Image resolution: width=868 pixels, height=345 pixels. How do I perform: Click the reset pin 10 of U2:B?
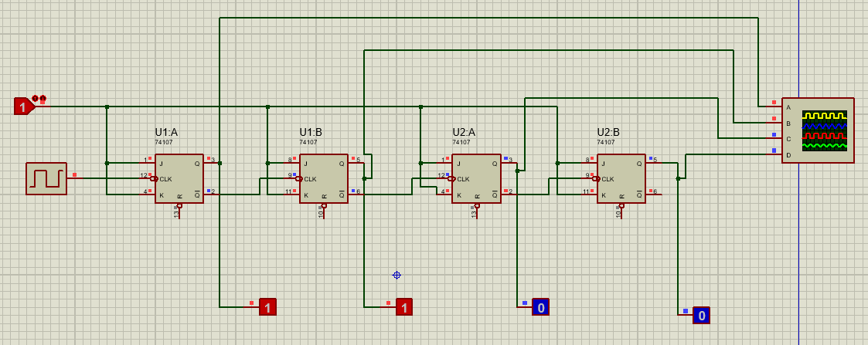(x=621, y=210)
